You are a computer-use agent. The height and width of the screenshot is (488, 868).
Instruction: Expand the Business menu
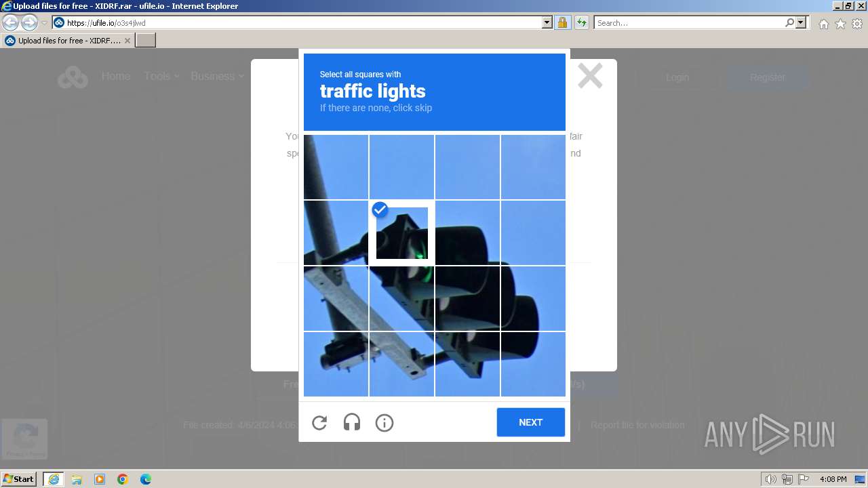click(217, 76)
